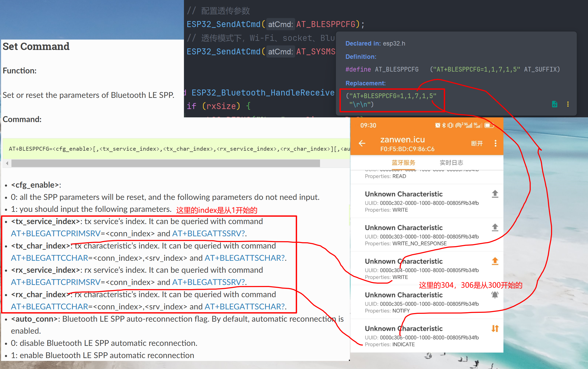Viewport: 588px width, 369px height.
Task: Tap the UUID 0000c304 characteristic text
Action: (x=422, y=270)
